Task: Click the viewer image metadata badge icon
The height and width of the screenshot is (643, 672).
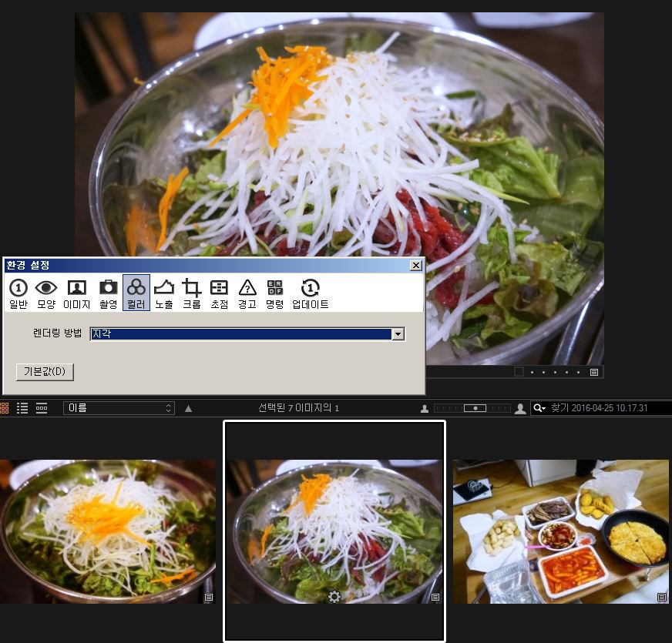Action: (594, 372)
